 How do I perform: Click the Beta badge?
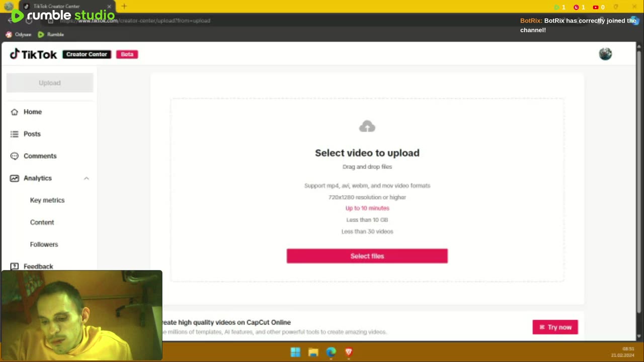coord(127,54)
